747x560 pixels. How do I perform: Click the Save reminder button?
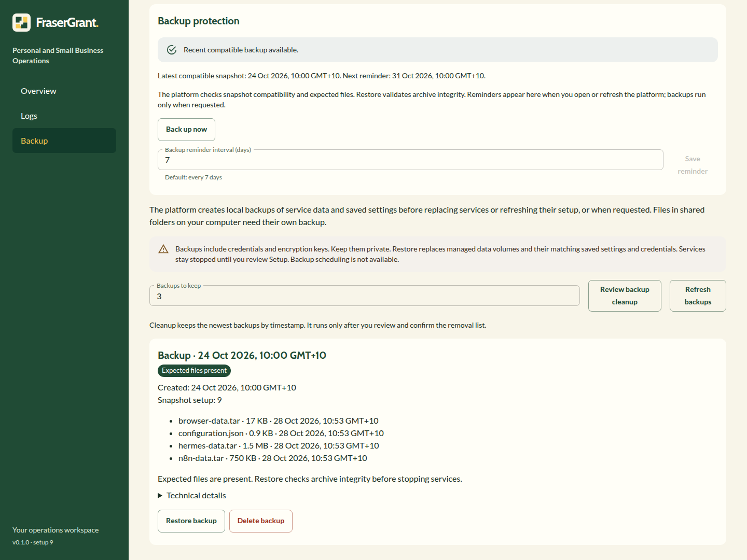tap(693, 165)
